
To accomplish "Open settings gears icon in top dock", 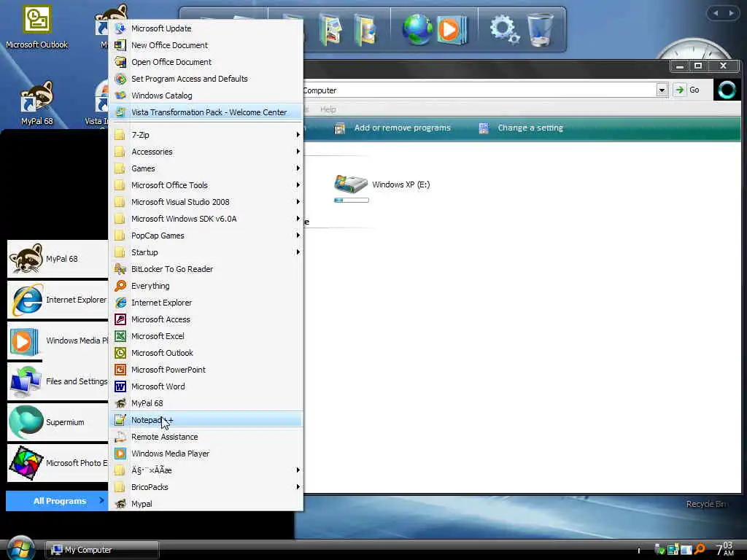I will pos(505,29).
